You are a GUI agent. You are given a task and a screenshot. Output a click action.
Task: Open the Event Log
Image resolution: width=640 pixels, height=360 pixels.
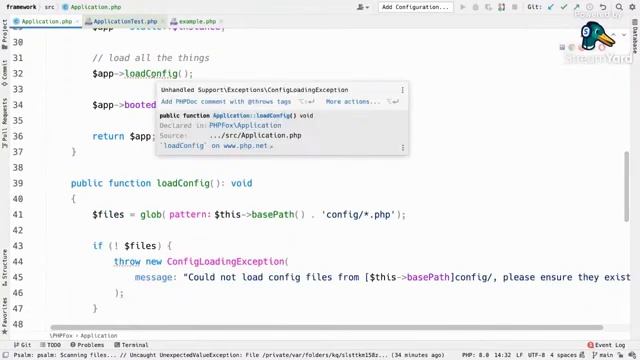click(606, 345)
